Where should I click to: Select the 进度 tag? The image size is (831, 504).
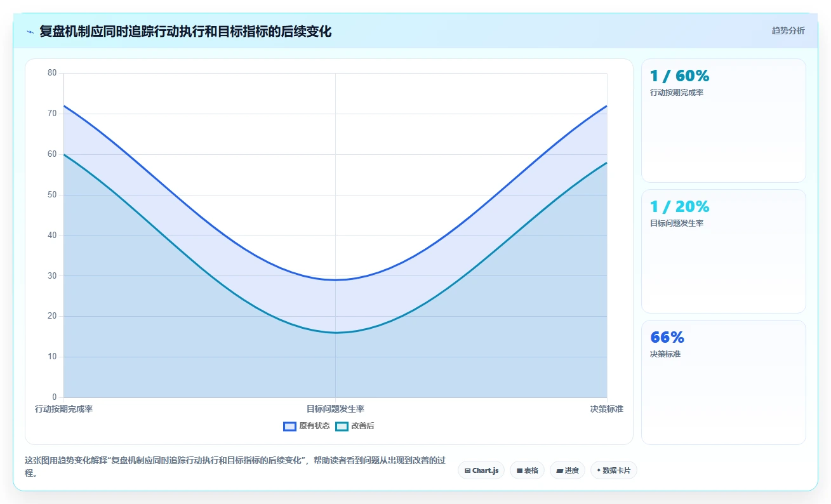pyautogui.click(x=568, y=470)
